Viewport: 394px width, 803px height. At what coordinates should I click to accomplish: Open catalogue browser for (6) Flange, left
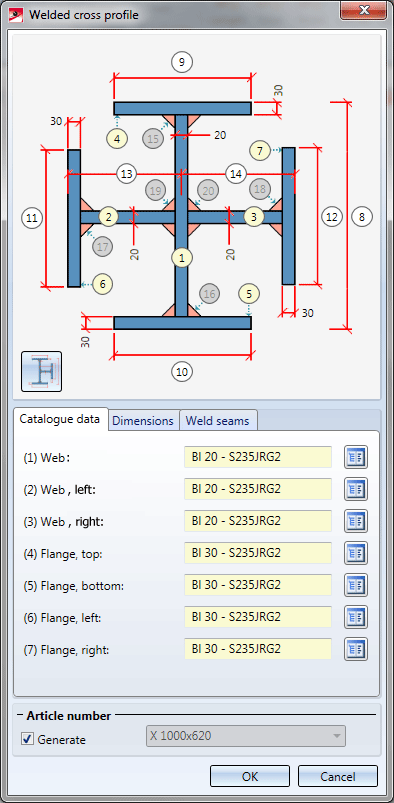coord(356,617)
